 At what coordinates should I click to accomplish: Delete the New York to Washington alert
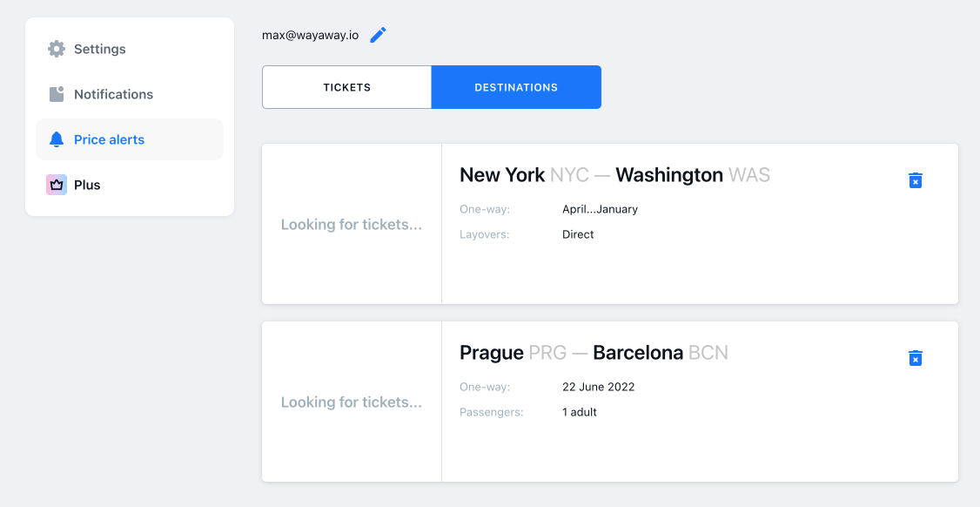point(915,179)
